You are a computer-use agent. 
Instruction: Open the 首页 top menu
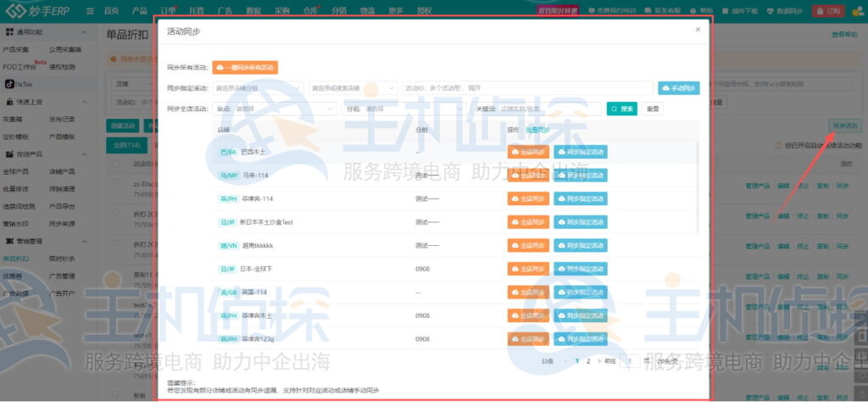pyautogui.click(x=112, y=10)
